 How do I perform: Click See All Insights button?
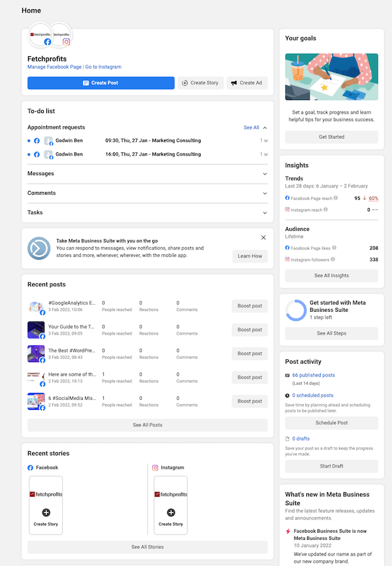(332, 275)
